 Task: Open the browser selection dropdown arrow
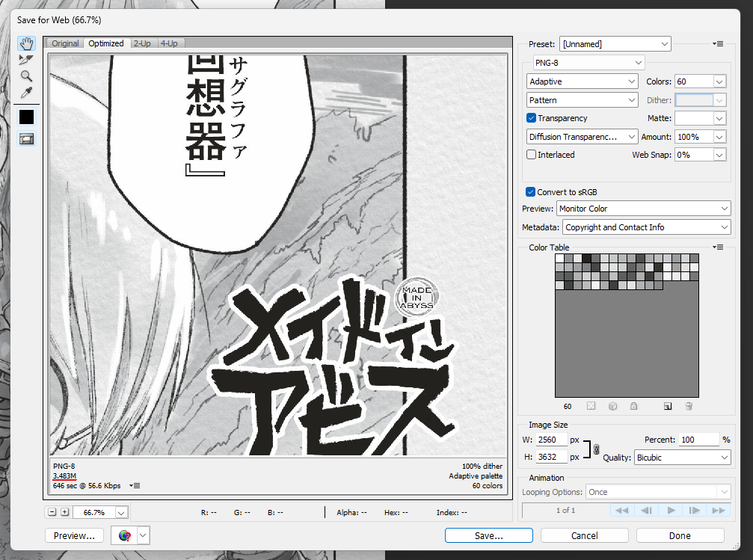[144, 535]
